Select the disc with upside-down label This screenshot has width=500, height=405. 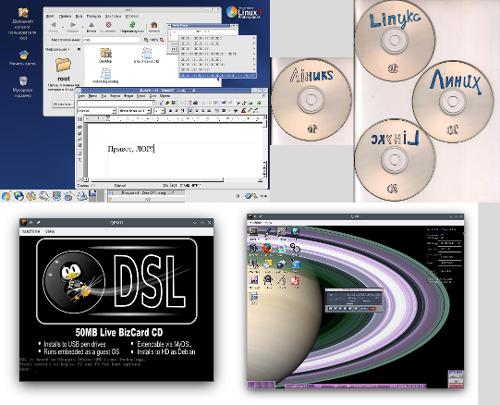[x=395, y=160]
